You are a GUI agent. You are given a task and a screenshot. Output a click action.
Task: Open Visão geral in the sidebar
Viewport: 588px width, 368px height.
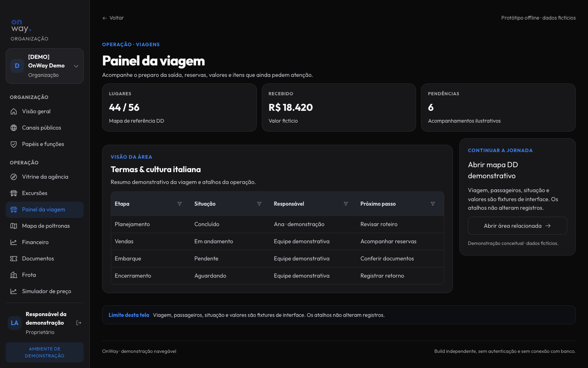pos(45,111)
